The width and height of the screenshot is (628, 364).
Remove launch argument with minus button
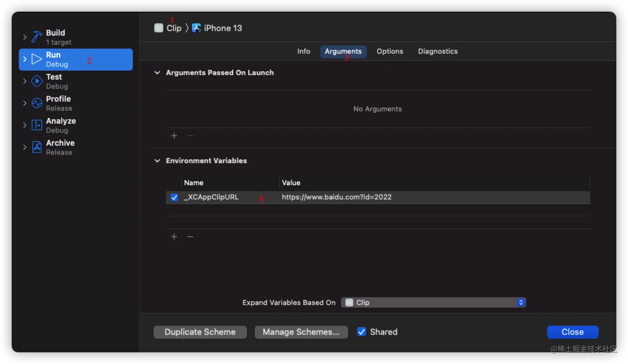point(190,136)
